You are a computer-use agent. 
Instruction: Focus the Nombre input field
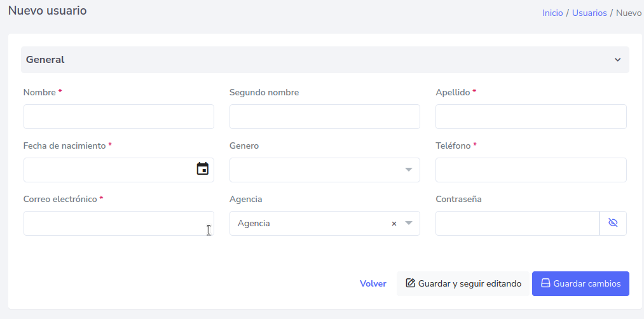[118, 117]
